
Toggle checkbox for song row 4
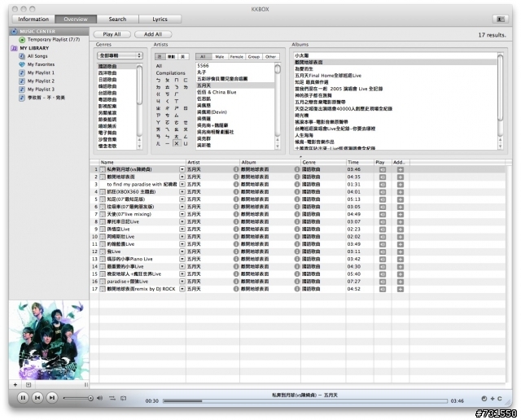click(103, 192)
